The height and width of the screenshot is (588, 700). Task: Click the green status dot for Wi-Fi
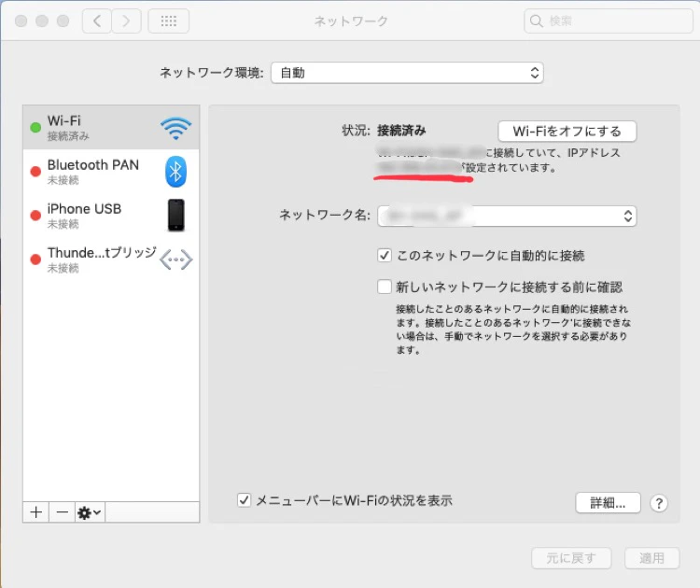click(35, 128)
